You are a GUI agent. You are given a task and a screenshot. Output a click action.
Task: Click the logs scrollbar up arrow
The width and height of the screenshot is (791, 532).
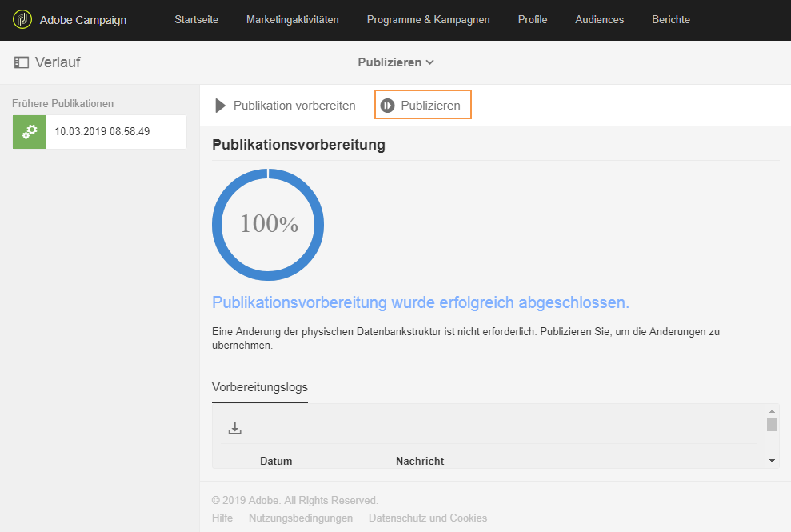pyautogui.click(x=772, y=411)
